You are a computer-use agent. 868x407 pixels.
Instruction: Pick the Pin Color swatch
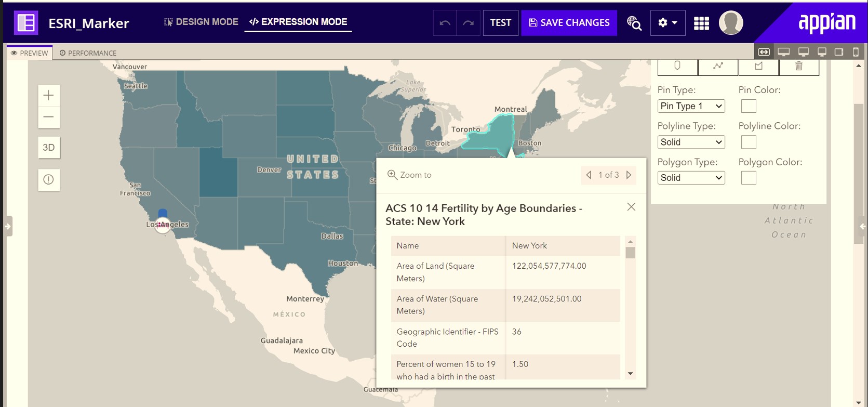tap(749, 106)
